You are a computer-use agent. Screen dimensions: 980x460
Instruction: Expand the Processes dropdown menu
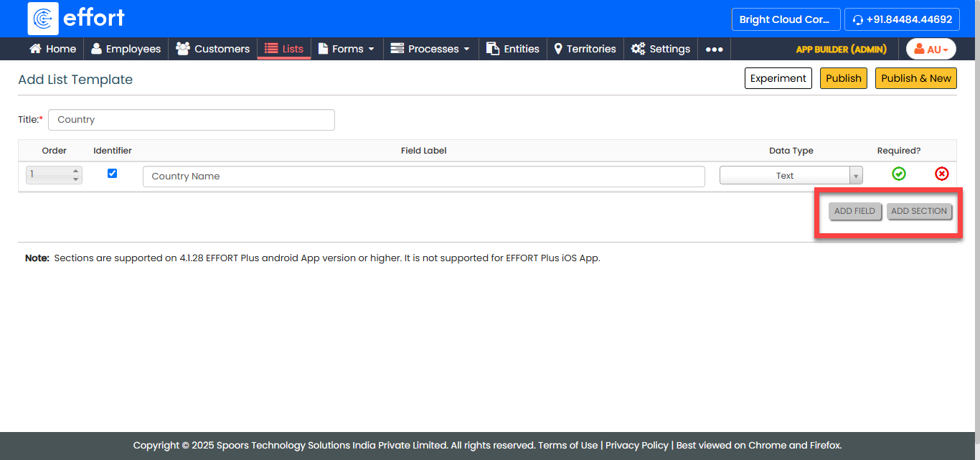click(x=430, y=49)
